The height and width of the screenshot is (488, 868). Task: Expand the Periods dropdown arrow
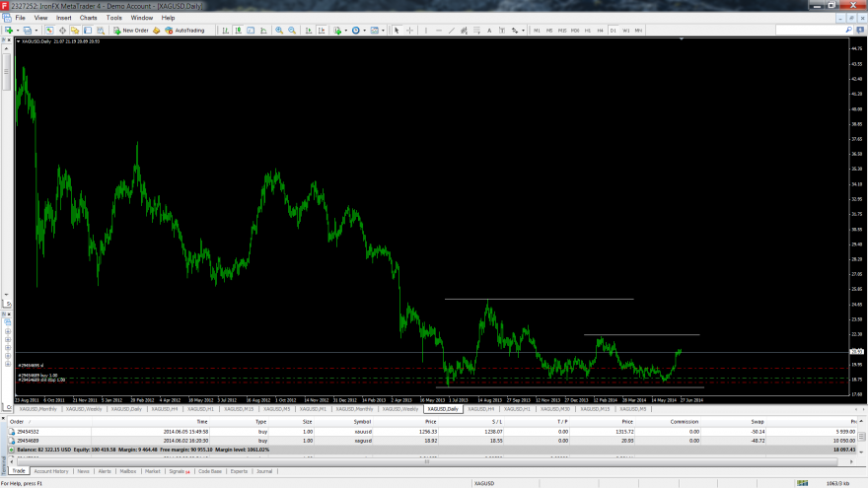point(364,31)
